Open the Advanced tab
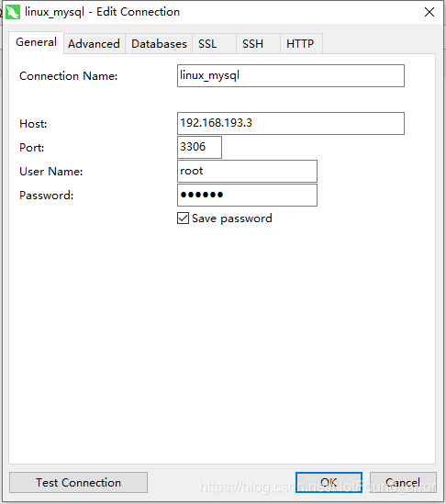This screenshot has height=504, width=446. pyautogui.click(x=94, y=44)
